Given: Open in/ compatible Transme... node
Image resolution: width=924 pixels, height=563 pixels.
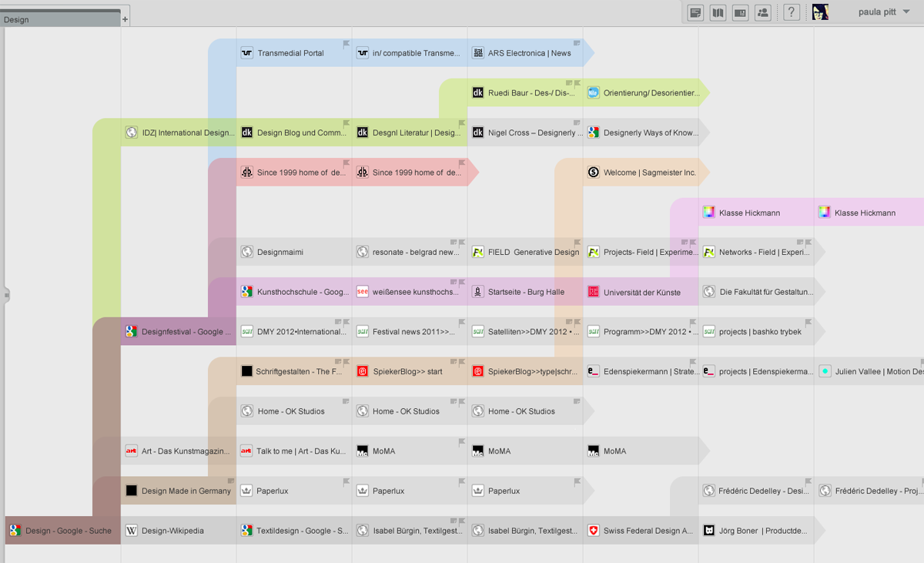Looking at the screenshot, I should pos(410,53).
